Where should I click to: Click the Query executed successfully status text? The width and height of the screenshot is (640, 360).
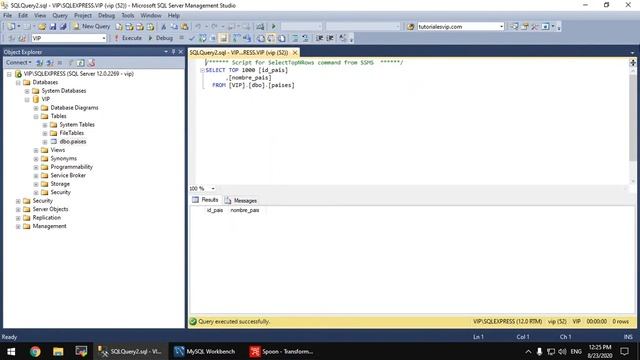click(x=234, y=322)
